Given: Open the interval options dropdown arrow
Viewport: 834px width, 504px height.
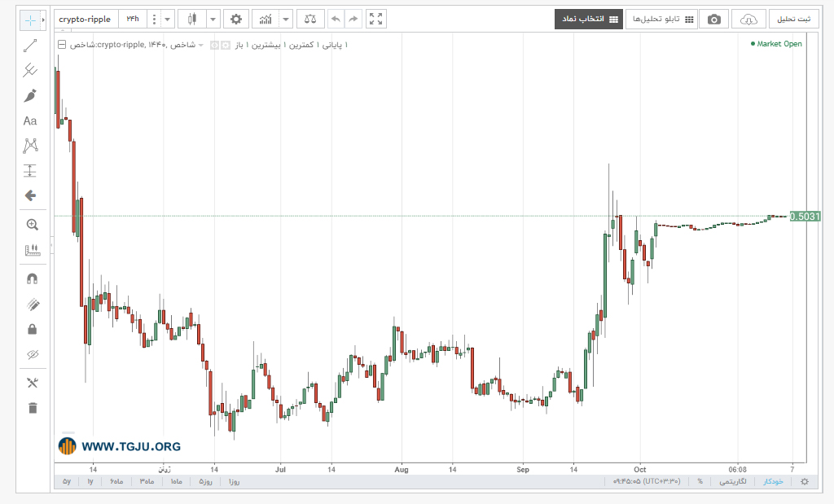Looking at the screenshot, I should click(x=167, y=20).
